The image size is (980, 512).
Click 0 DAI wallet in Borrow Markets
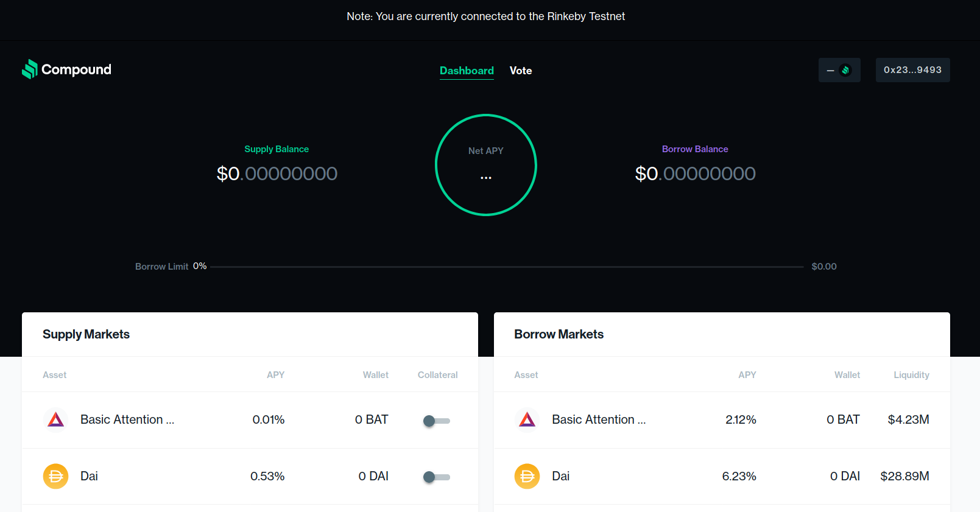point(845,476)
